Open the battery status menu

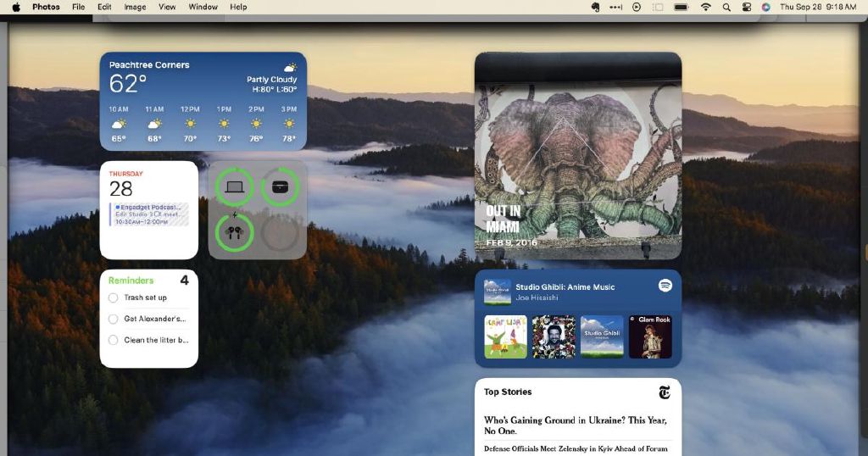[x=681, y=7]
